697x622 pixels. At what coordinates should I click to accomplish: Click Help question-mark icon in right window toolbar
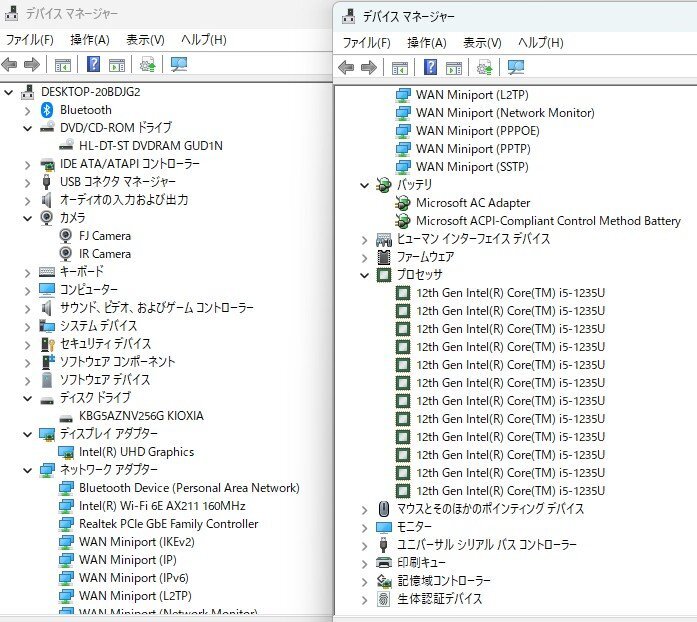(430, 68)
